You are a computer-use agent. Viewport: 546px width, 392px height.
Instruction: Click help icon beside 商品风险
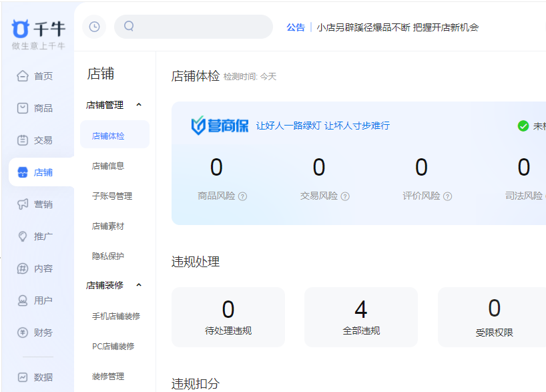(242, 196)
